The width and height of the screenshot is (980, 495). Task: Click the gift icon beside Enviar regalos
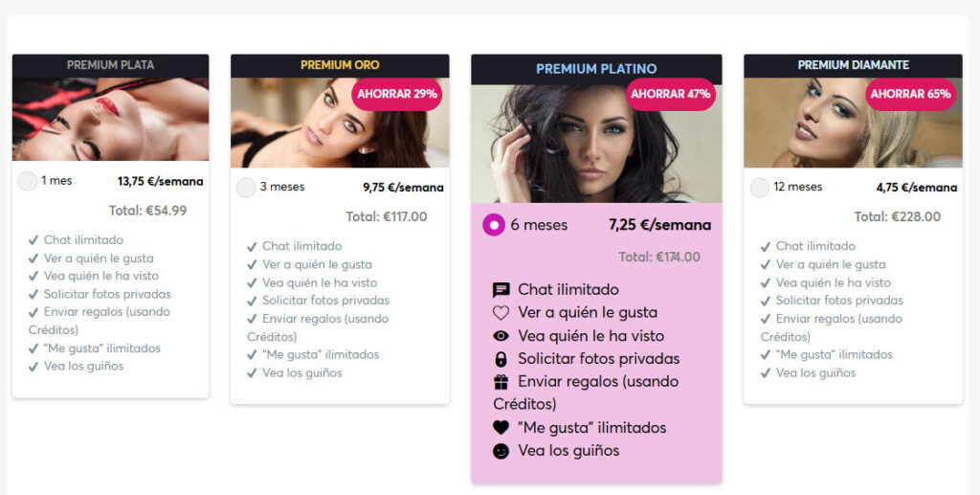coord(501,382)
